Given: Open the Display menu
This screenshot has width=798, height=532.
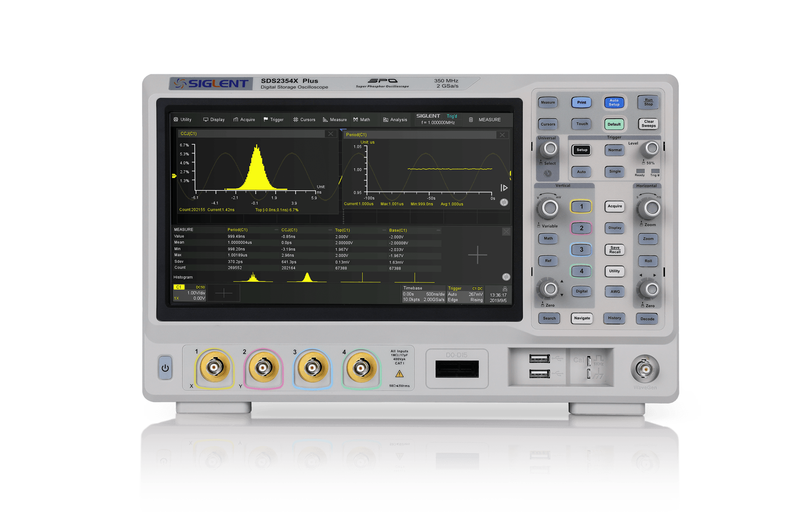Looking at the screenshot, I should (x=213, y=119).
